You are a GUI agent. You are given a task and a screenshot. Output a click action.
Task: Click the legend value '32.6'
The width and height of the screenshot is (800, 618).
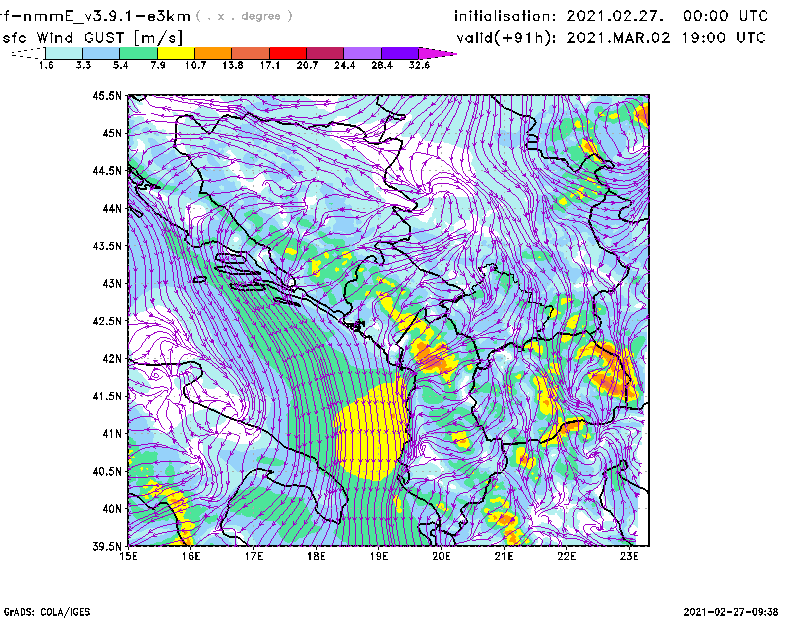pyautogui.click(x=419, y=65)
